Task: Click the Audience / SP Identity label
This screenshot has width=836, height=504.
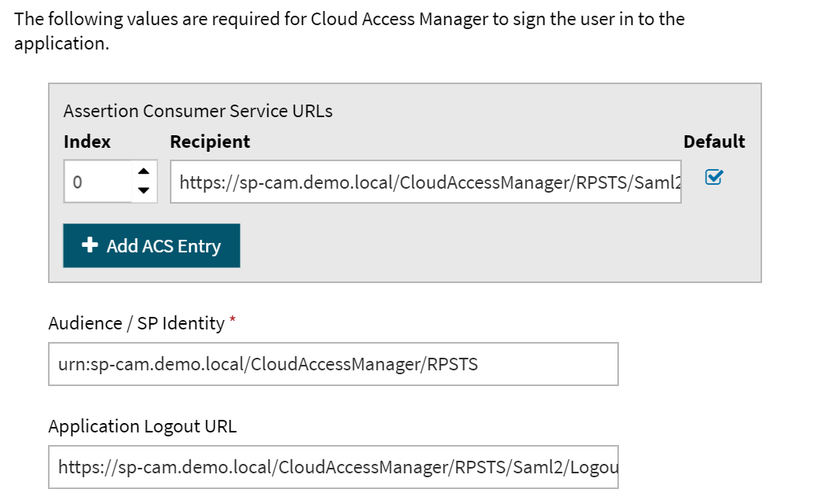Action: [137, 323]
